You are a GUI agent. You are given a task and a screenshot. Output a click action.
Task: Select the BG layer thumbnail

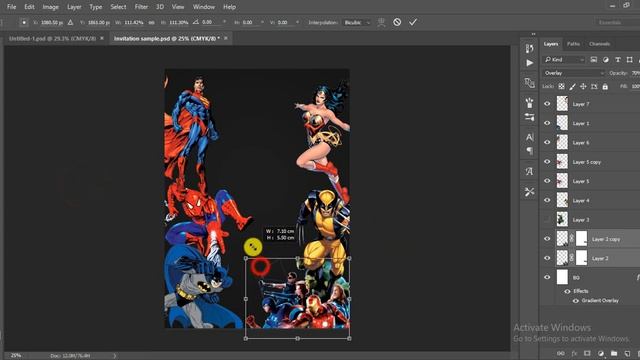click(x=562, y=277)
